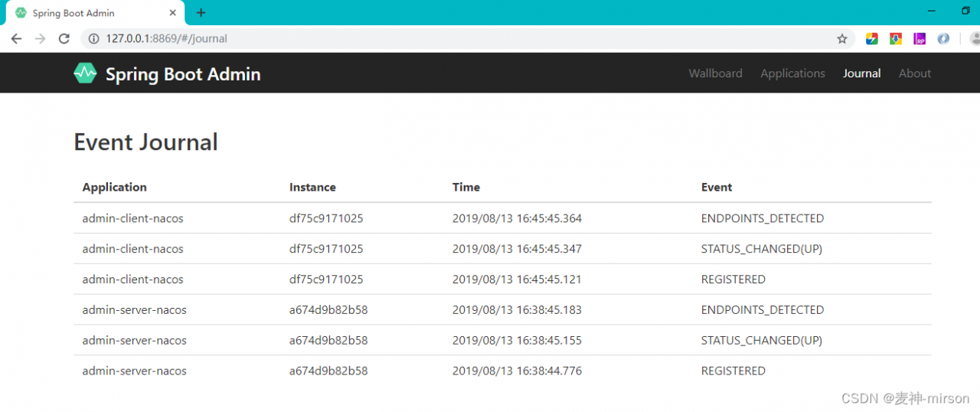
Task: Go back with the browser back arrow
Action: (x=16, y=39)
